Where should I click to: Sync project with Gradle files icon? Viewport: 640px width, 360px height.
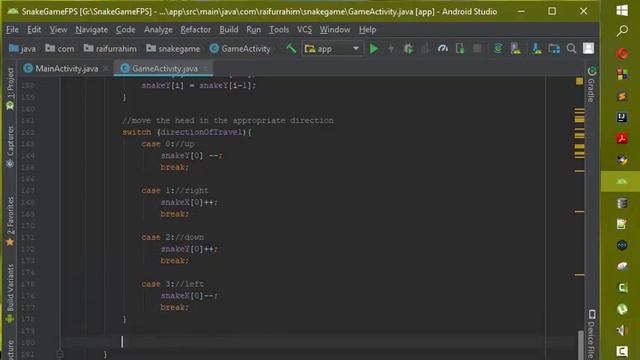pyautogui.click(x=498, y=49)
